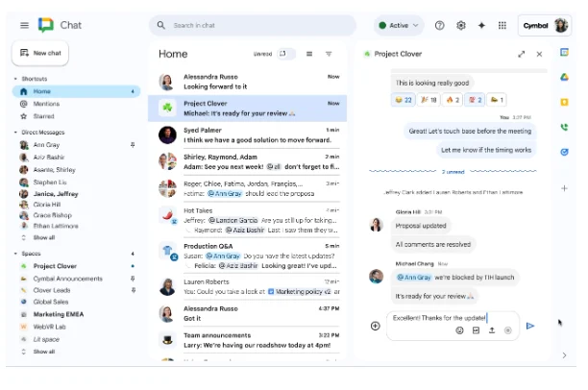Click the record video message icon
The height and width of the screenshot is (390, 588).
point(507,330)
